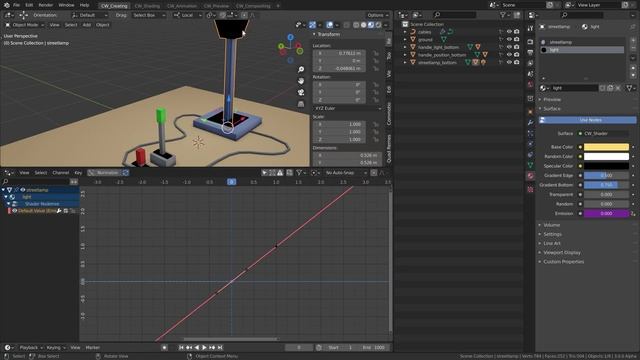Disable streetlamp_bottom render camera icon
The height and width of the screenshot is (360, 640).
coord(517,62)
